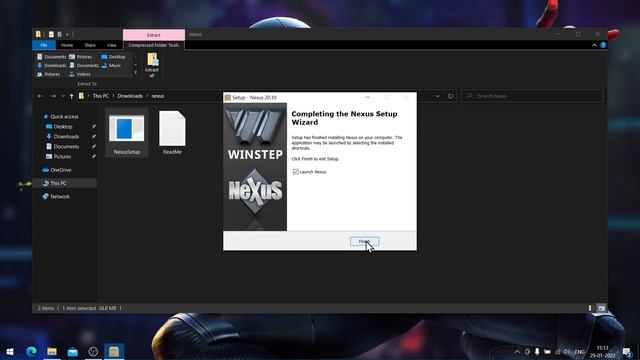Image resolution: width=640 pixels, height=360 pixels.
Task: Select the ReadMe file icon
Action: pos(172,132)
